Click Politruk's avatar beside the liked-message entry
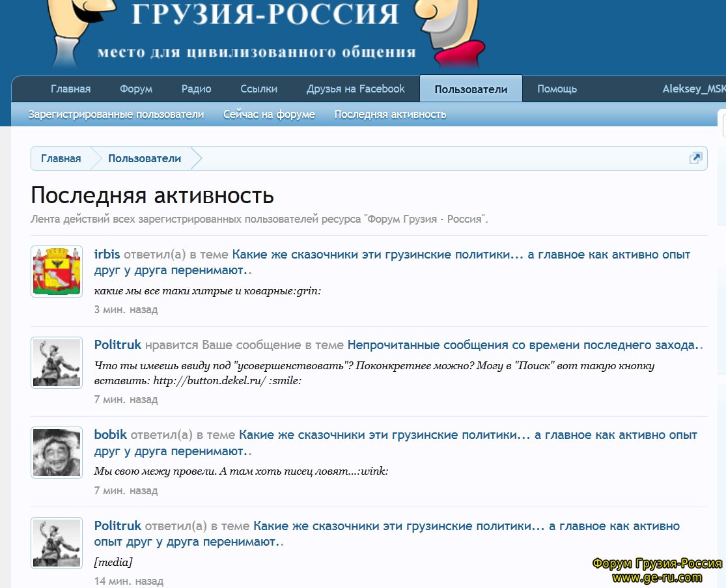 pyautogui.click(x=57, y=363)
